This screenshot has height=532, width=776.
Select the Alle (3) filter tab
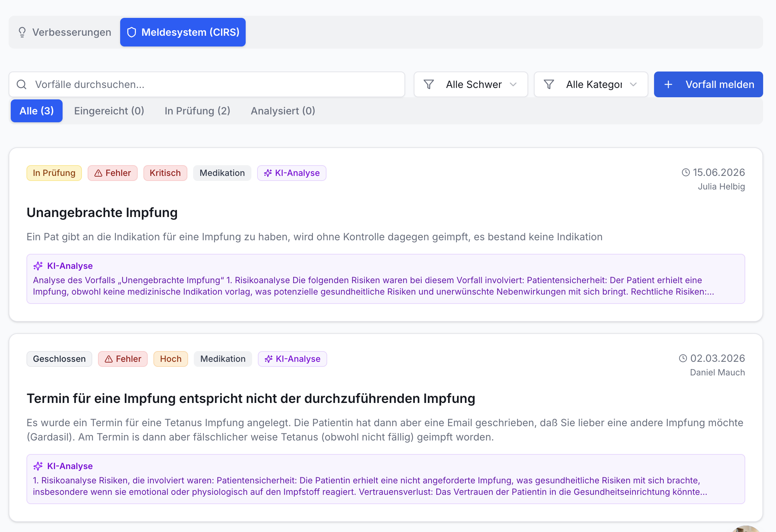pos(36,111)
